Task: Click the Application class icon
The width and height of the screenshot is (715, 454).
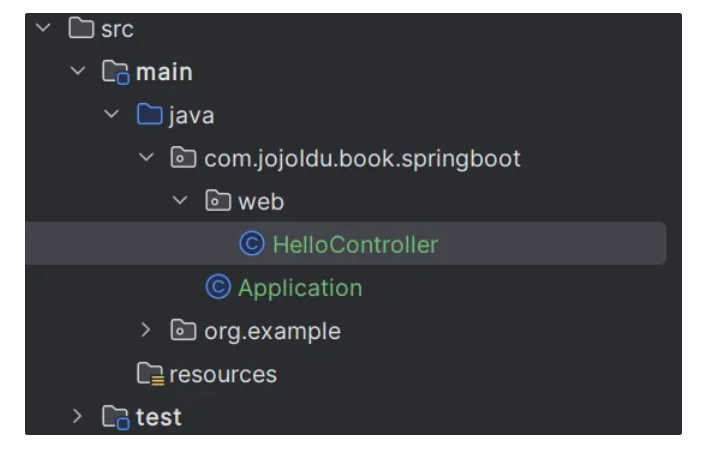Action: pos(218,287)
